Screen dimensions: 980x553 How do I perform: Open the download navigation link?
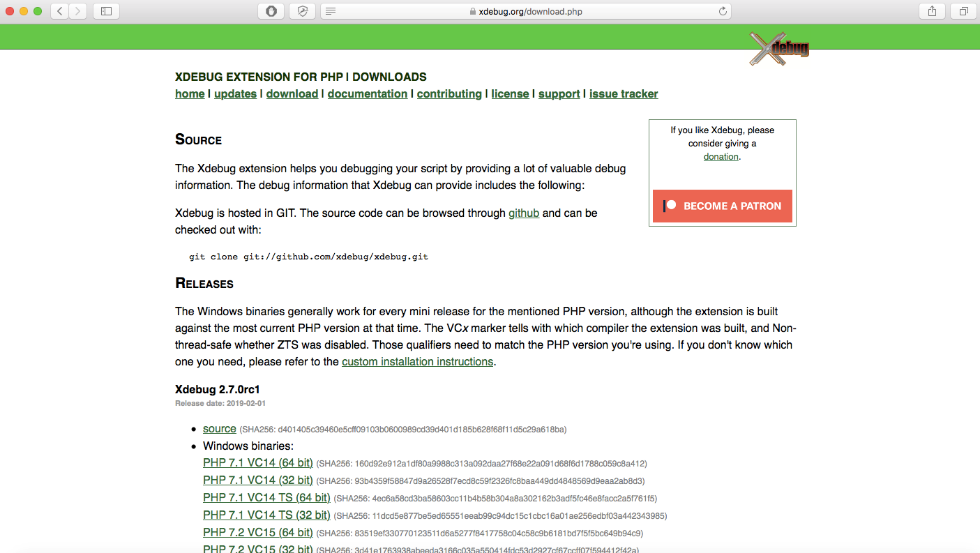click(292, 94)
